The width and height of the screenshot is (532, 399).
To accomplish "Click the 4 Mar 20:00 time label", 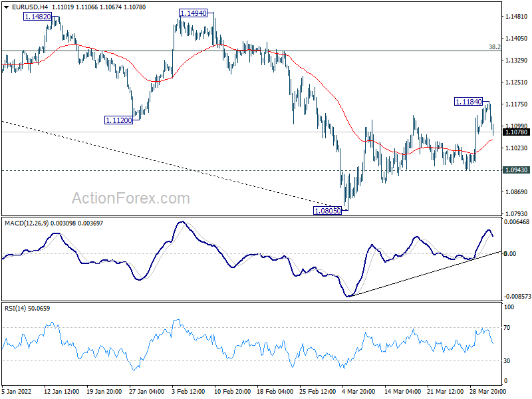I will pyautogui.click(x=359, y=392).
